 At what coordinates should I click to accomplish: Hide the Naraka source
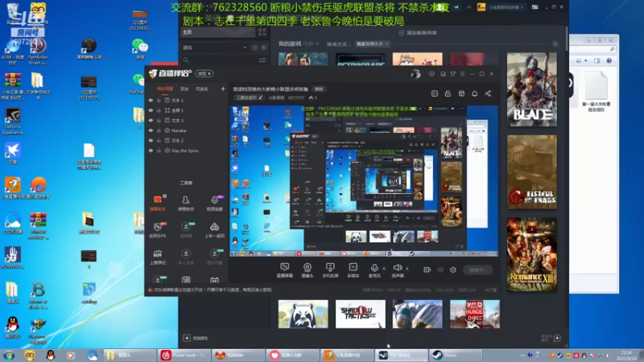151,130
